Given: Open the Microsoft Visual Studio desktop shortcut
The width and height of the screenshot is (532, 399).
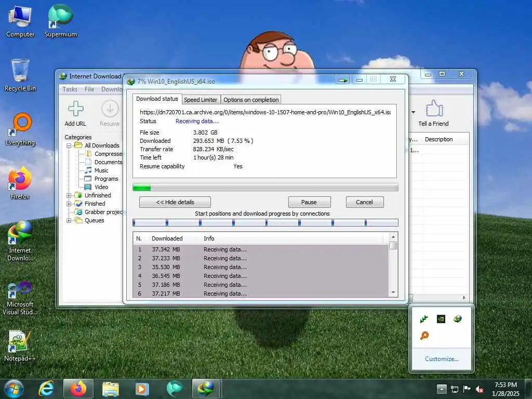Looking at the screenshot, I should (20, 298).
